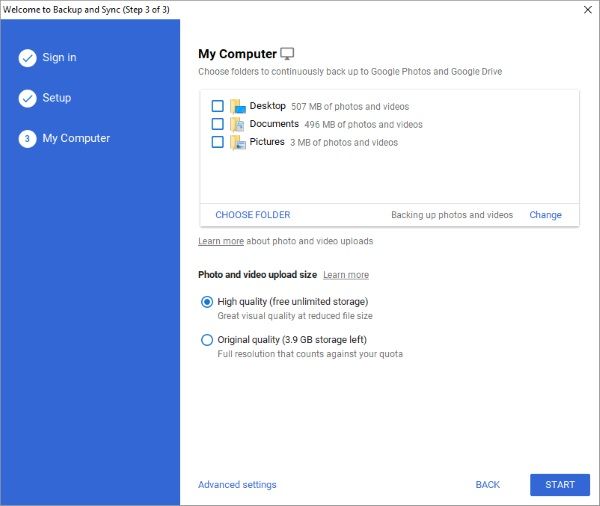The width and height of the screenshot is (600, 506).
Task: Enable backup of the Documents folder
Action: (217, 125)
